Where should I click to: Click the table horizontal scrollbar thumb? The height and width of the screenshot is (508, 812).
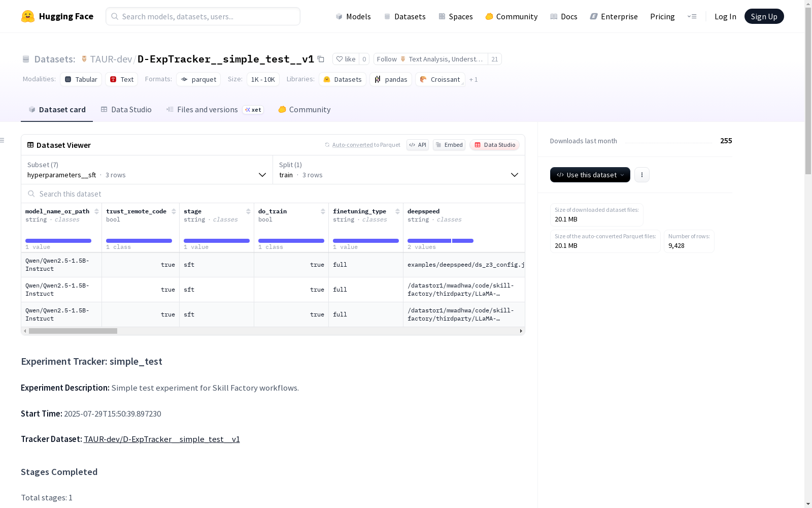click(x=73, y=331)
